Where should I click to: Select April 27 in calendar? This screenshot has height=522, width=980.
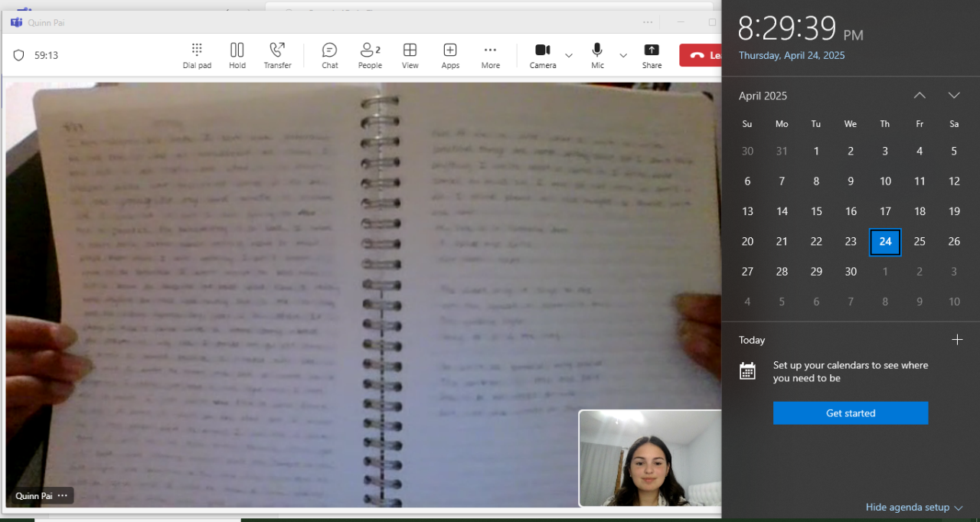[x=747, y=272]
